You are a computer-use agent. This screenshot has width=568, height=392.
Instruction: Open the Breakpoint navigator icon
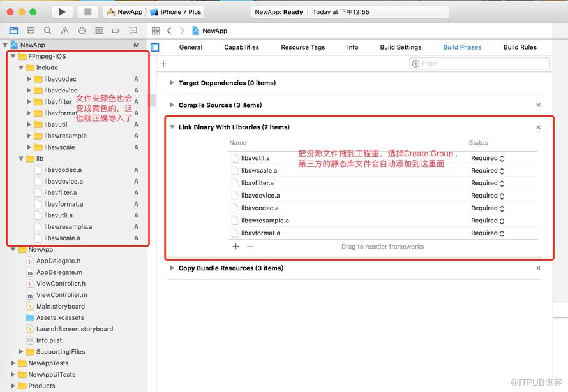click(x=116, y=31)
